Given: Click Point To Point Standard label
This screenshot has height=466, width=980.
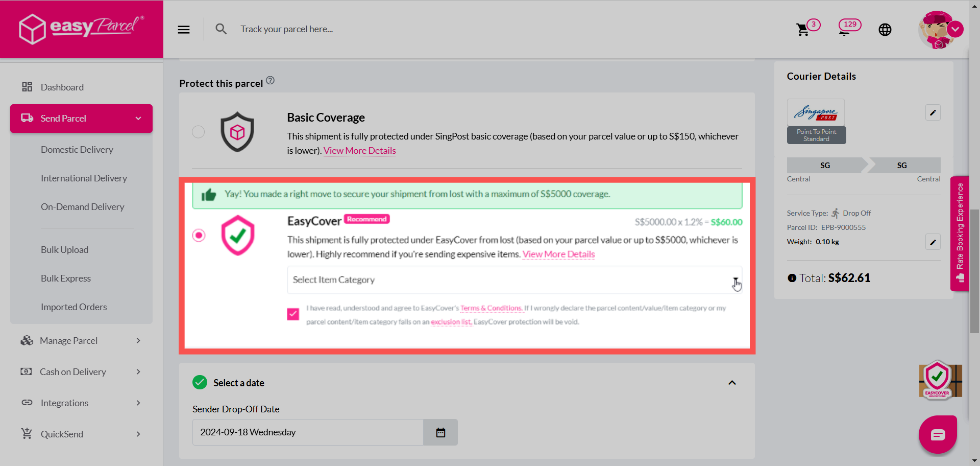Looking at the screenshot, I should (817, 135).
